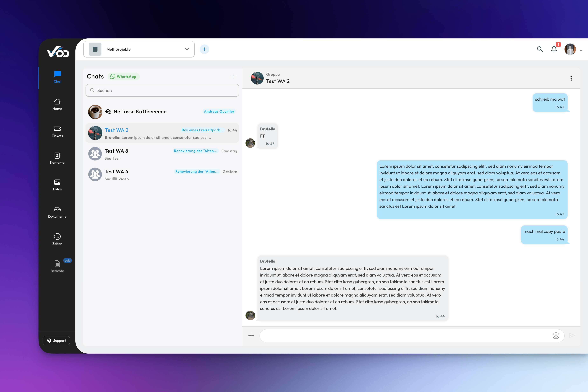
Task: Open search via the magnifying glass icon
Action: [x=540, y=49]
